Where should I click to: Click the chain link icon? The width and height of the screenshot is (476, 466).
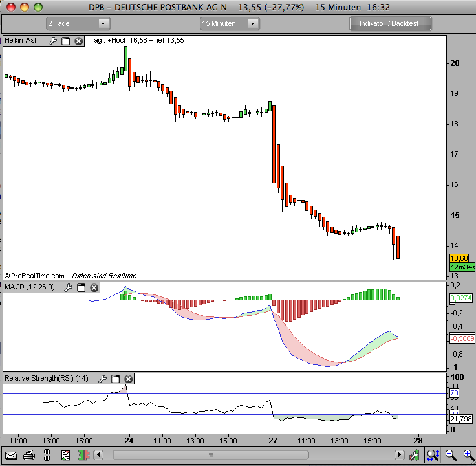pos(47,455)
